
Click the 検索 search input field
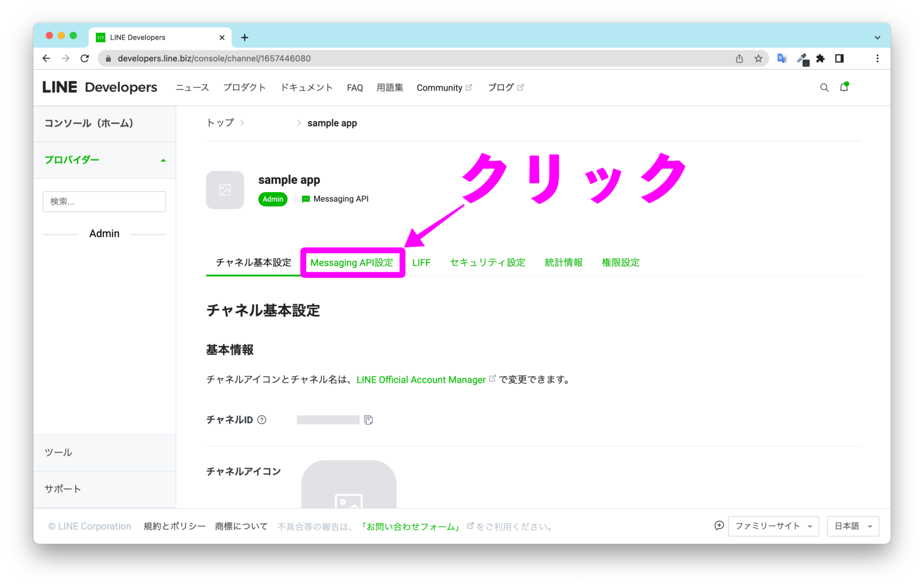(x=104, y=201)
